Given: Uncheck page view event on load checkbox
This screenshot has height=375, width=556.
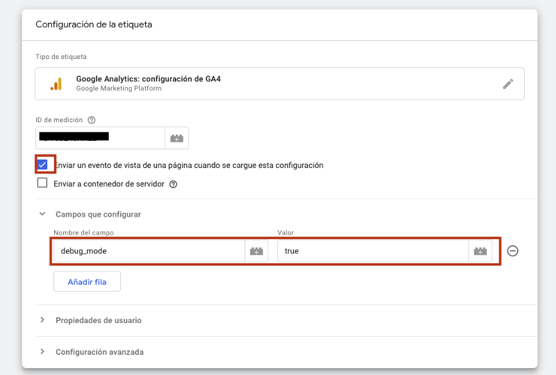Looking at the screenshot, I should (x=42, y=165).
